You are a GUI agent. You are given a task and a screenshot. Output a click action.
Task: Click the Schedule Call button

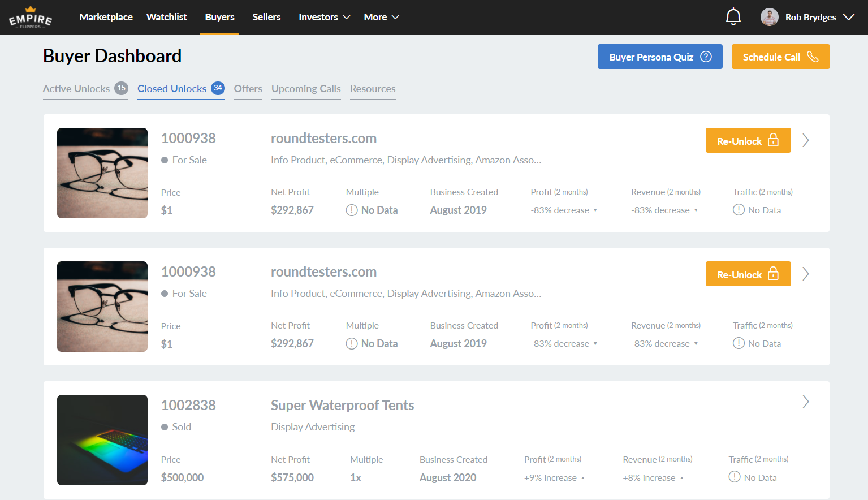coord(780,57)
